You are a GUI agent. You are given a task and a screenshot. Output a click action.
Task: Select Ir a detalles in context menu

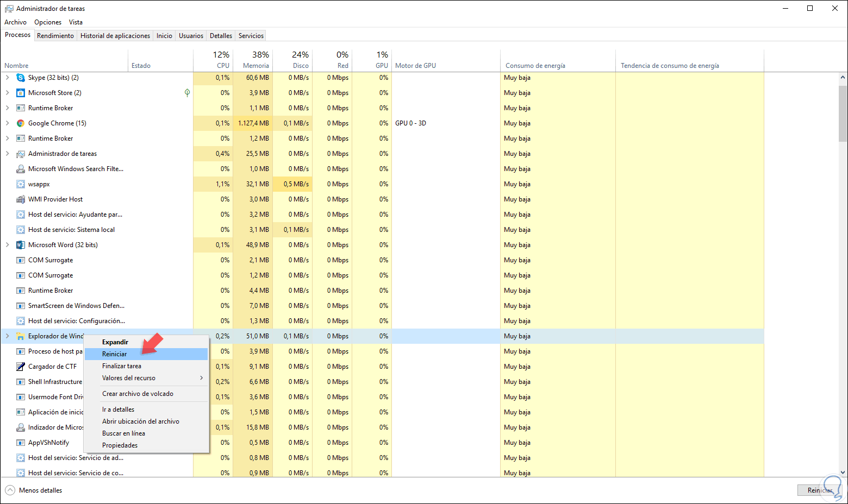146,409
